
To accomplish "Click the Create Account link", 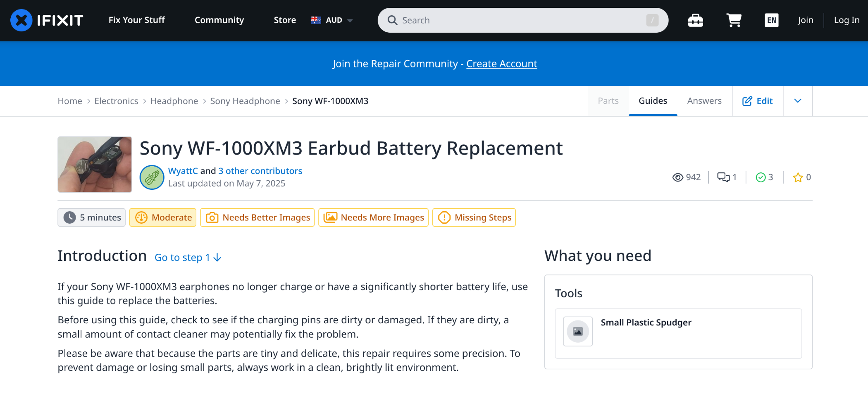I will pyautogui.click(x=501, y=64).
